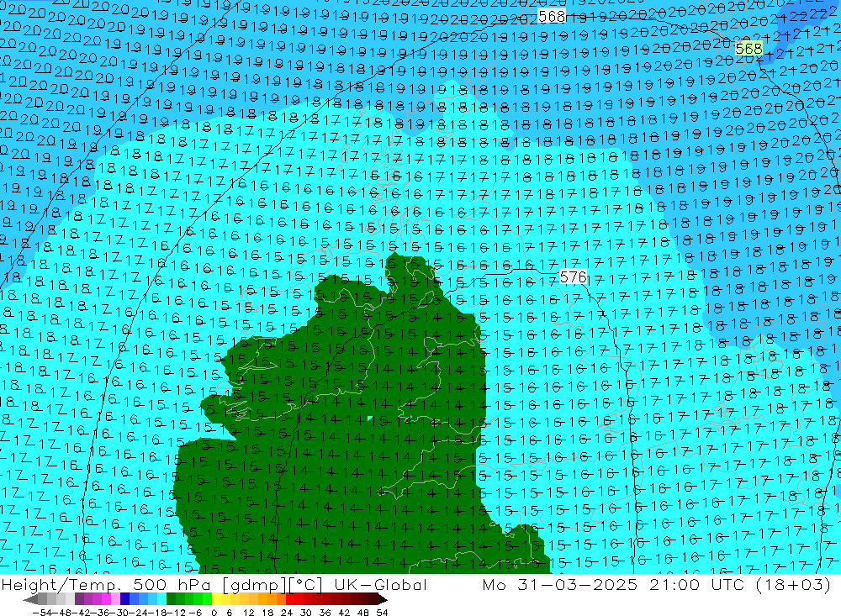Click the 576 contour height label
Viewport: 841px width, 616px height.
[573, 277]
